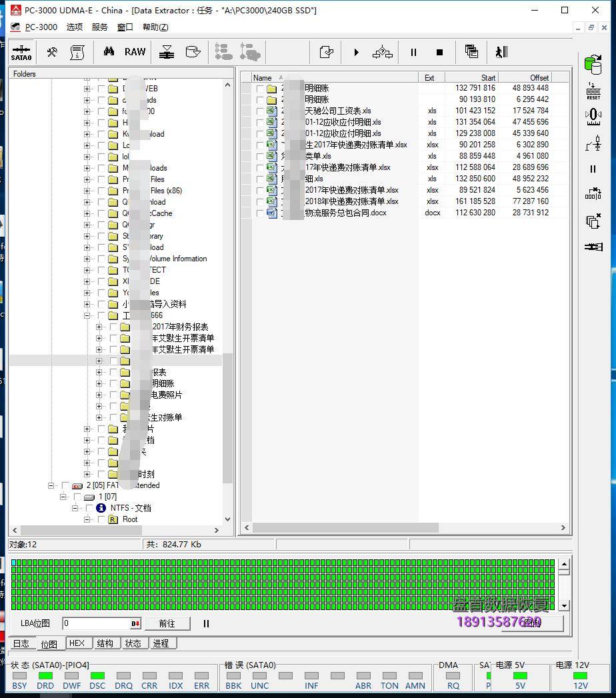Image resolution: width=616 pixels, height=698 pixels.
Task: Click the SATA0 port toolbar button
Action: [21, 52]
